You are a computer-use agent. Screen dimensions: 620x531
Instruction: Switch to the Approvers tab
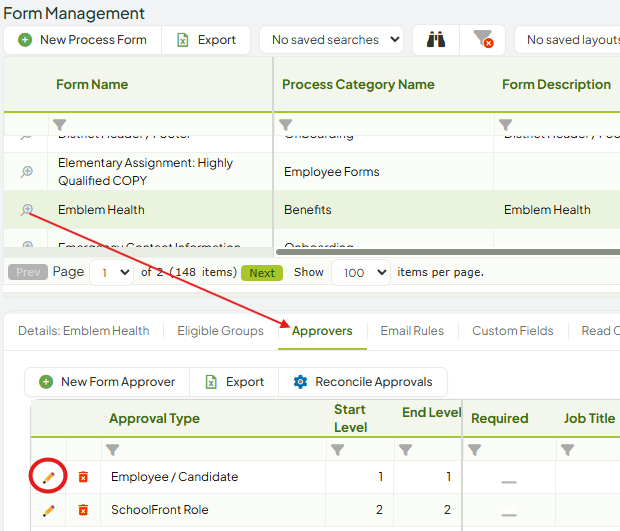pyautogui.click(x=322, y=331)
